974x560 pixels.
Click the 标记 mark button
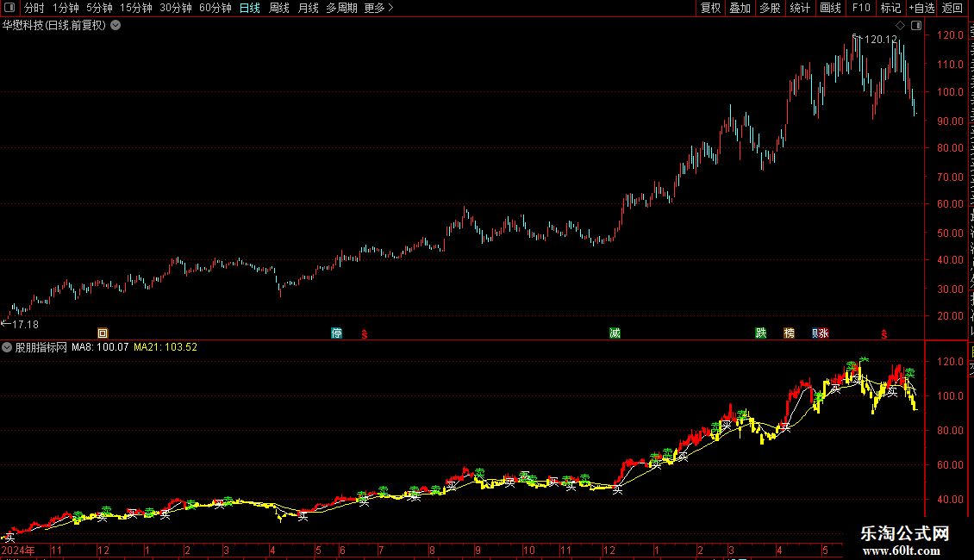tap(890, 8)
